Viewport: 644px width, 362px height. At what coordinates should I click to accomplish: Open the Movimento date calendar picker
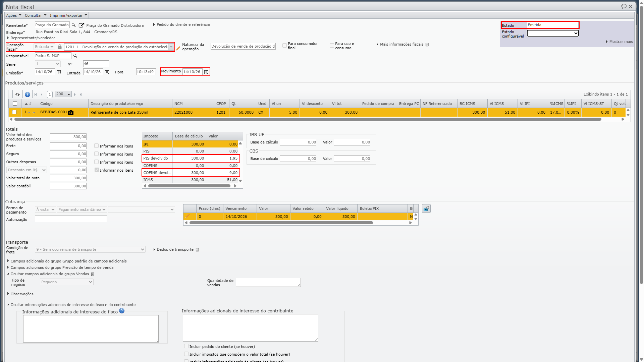(x=206, y=72)
